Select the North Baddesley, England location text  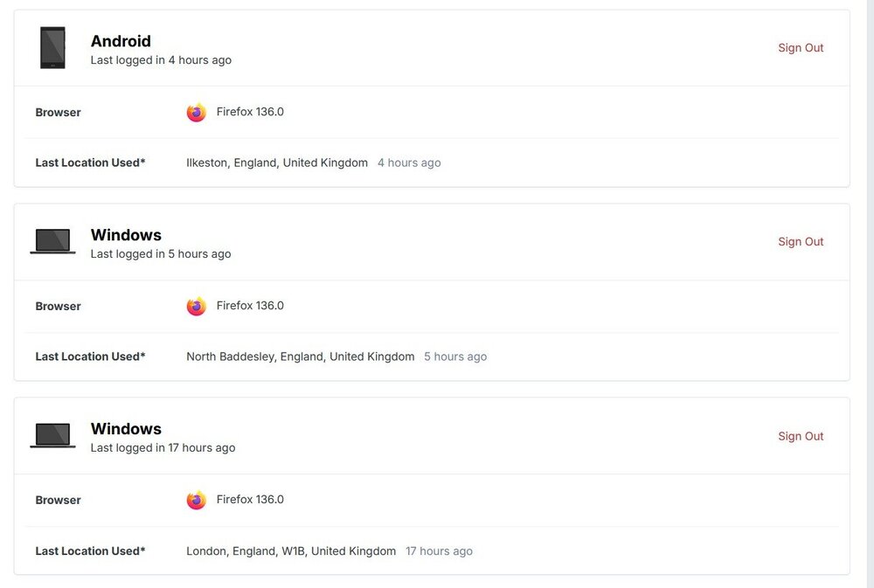301,356
